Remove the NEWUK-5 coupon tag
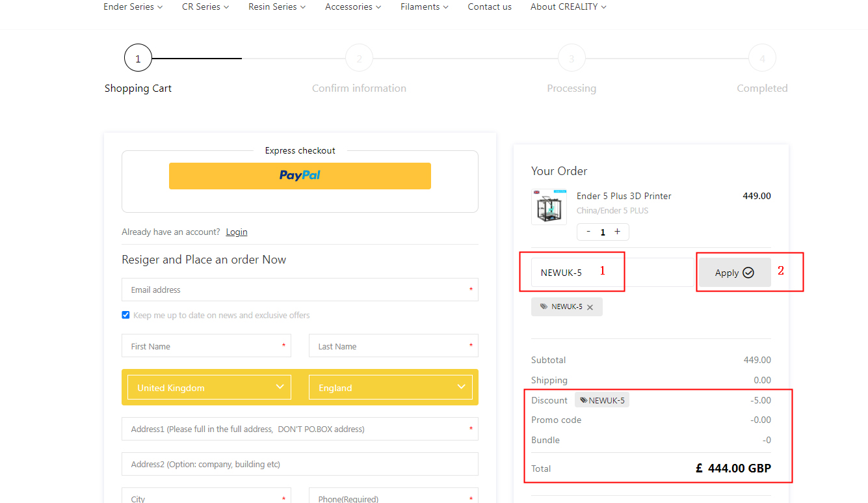868x503 pixels. point(590,307)
